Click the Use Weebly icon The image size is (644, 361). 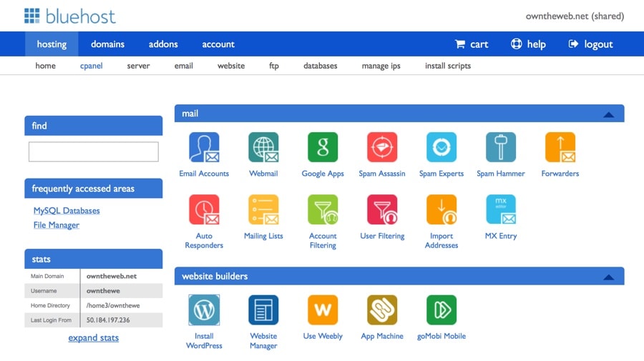click(x=323, y=310)
